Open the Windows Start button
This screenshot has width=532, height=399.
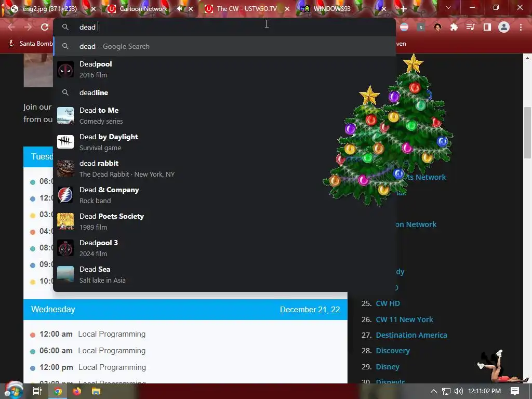pos(14,391)
